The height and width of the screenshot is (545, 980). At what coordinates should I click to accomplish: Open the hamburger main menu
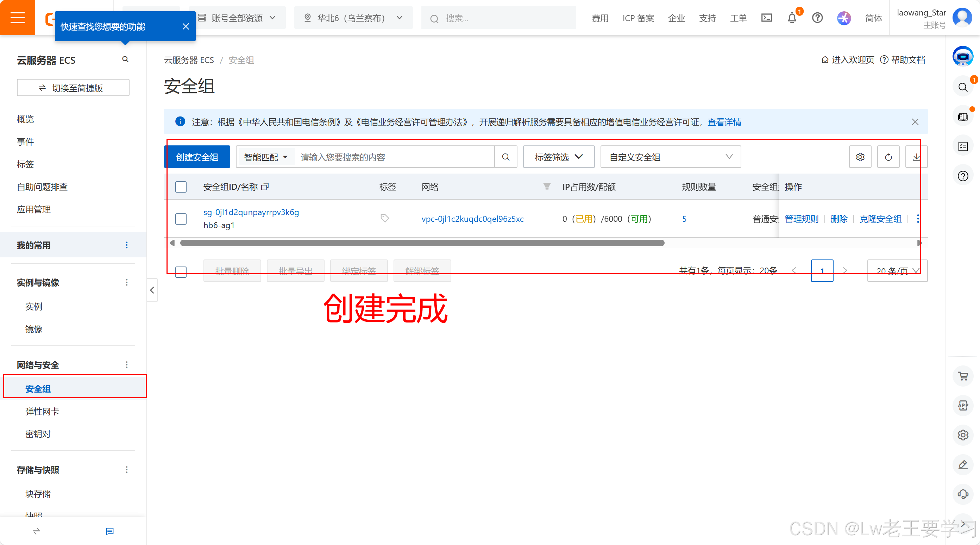(18, 18)
